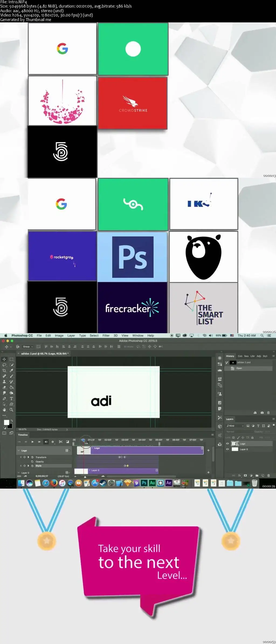This screenshot has width=276, height=644.
Task: Expand the Transform property disclosure triangle
Action: click(x=28, y=457)
